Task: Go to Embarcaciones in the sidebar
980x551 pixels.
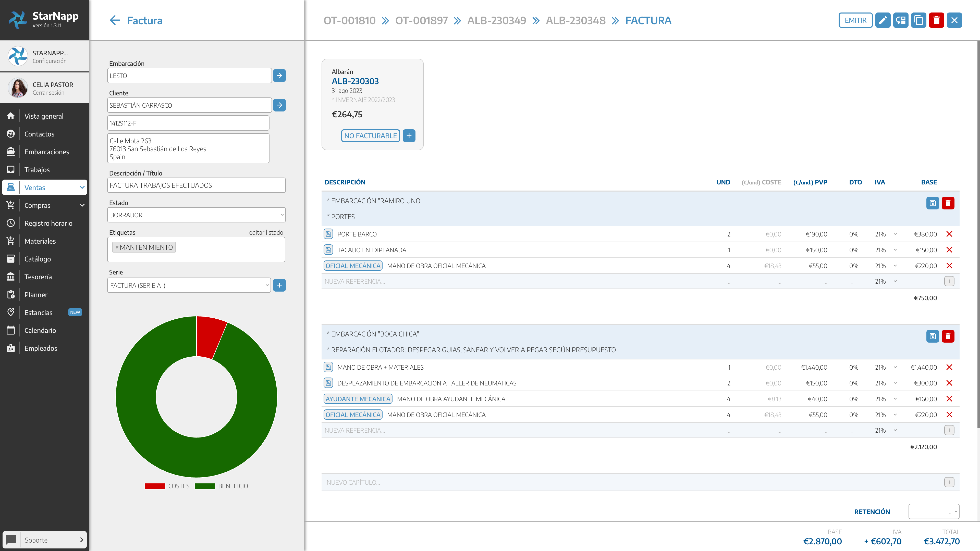Action: 46,152
